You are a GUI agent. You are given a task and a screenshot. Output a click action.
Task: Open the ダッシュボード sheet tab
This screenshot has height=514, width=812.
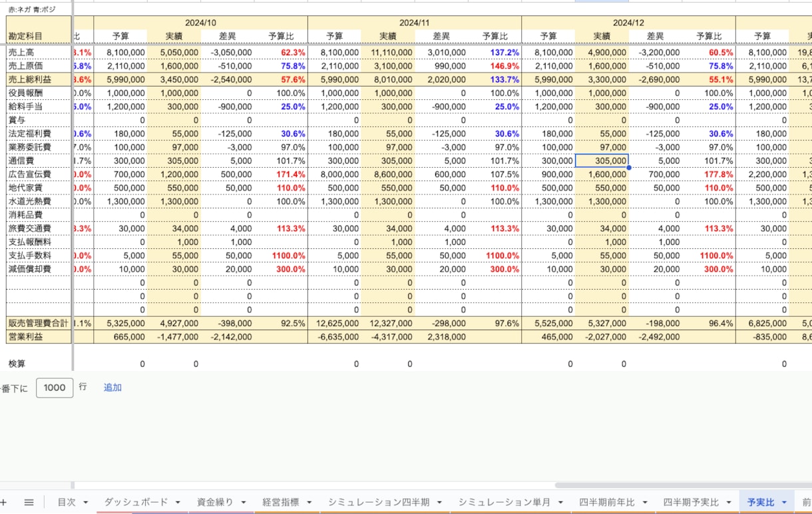136,503
